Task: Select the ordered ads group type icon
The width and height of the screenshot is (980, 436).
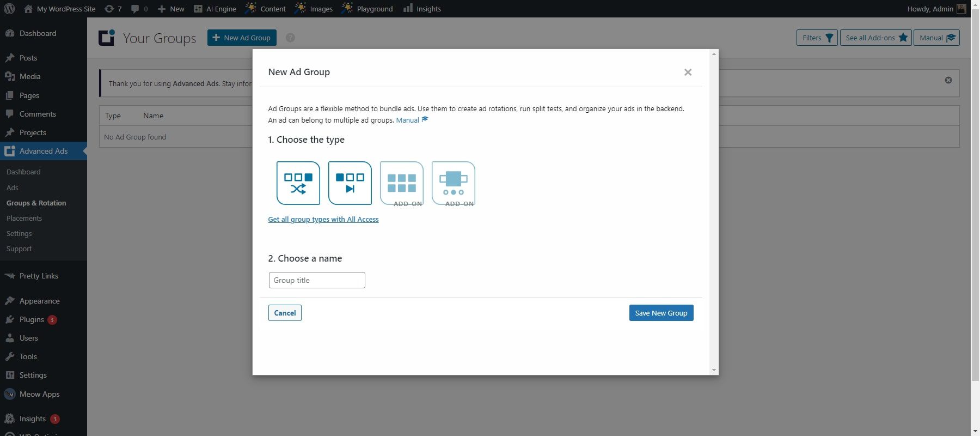Action: coord(350,183)
